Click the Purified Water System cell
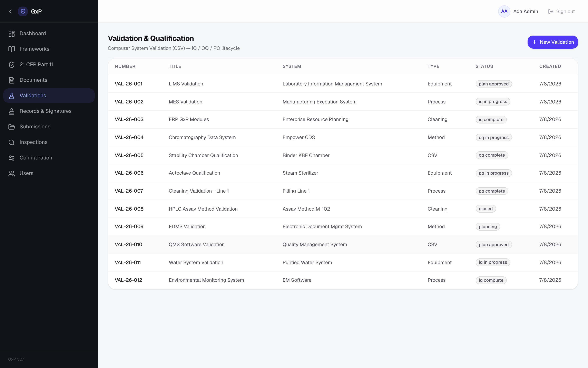Image resolution: width=588 pixels, height=368 pixels. [x=307, y=262]
